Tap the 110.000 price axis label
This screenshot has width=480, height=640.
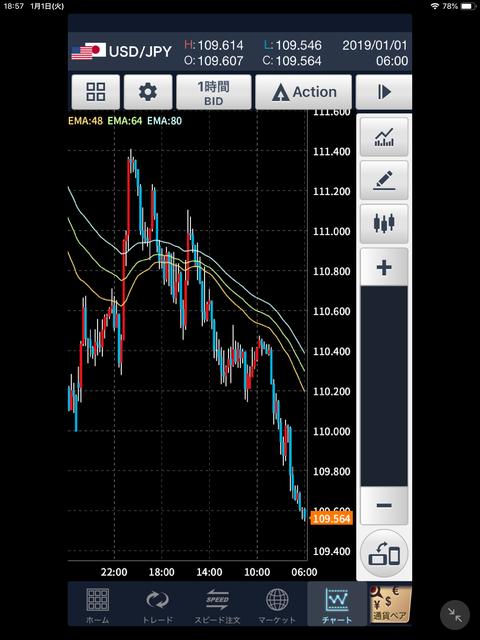pyautogui.click(x=332, y=431)
